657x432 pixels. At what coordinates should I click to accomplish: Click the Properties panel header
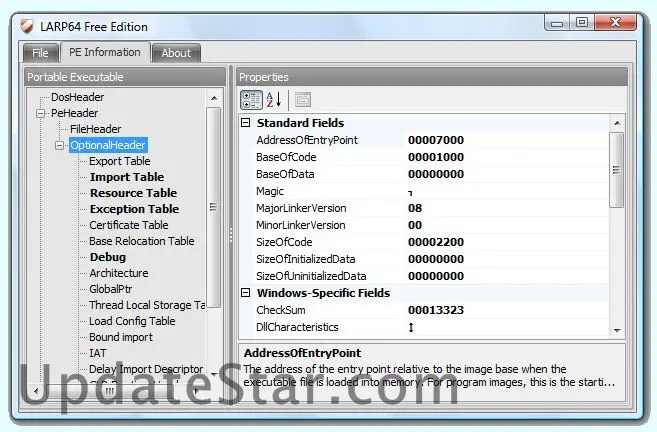pos(432,77)
